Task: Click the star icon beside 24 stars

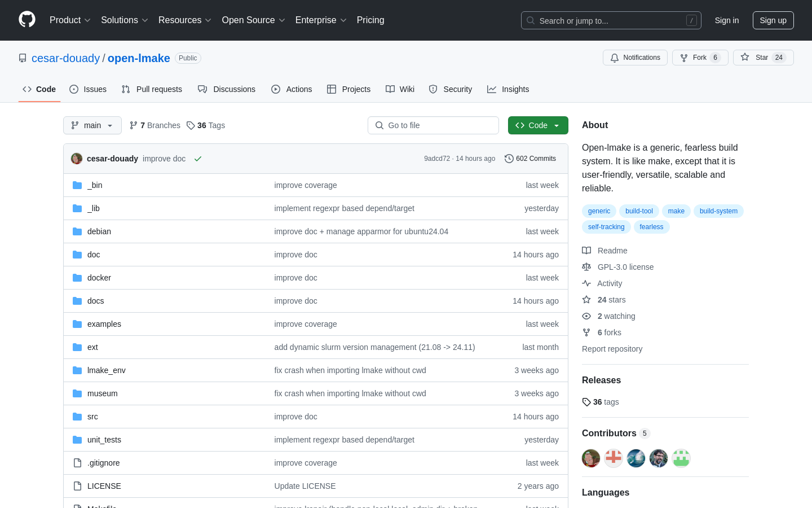Action: click(586, 300)
